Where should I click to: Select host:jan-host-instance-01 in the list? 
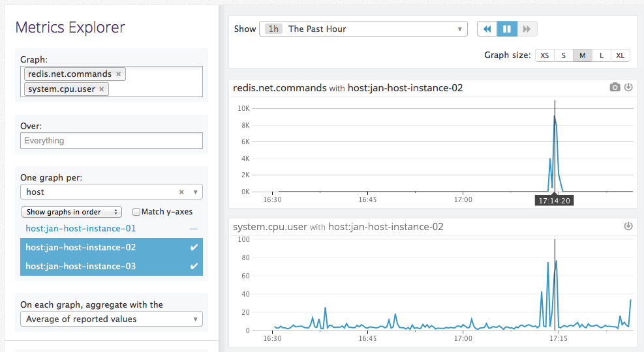point(81,229)
